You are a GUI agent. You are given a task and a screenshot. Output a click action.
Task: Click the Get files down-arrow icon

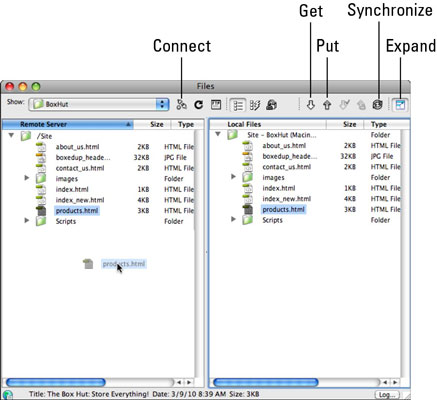point(311,105)
